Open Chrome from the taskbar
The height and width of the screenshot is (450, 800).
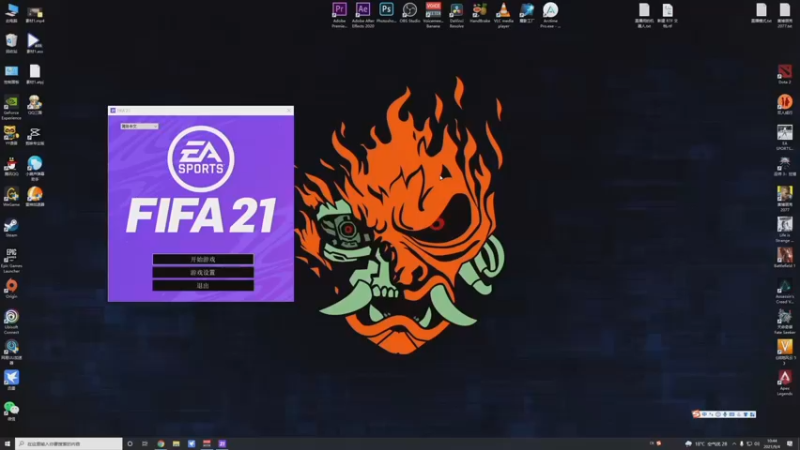(x=161, y=444)
